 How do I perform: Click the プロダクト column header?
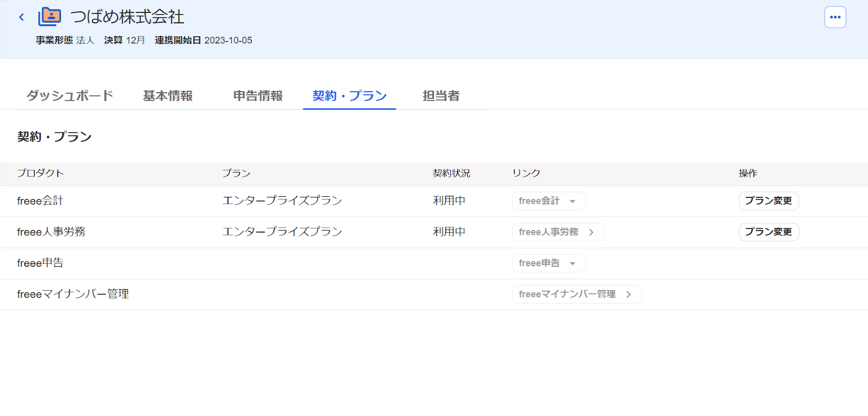tap(40, 173)
